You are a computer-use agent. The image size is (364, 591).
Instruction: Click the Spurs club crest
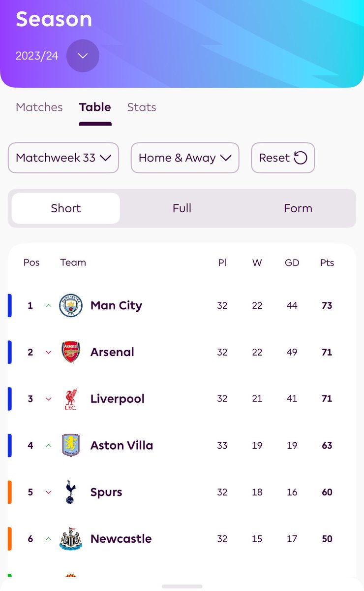(x=71, y=492)
